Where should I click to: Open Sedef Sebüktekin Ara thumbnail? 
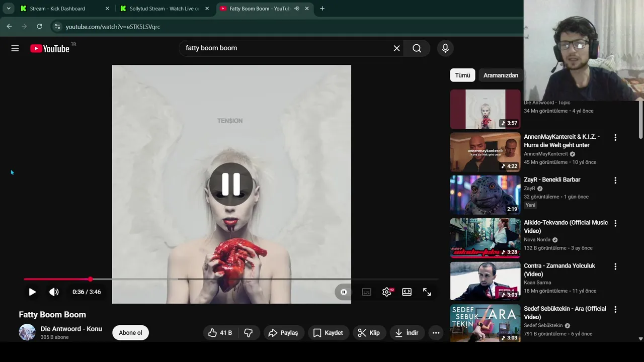tap(485, 323)
